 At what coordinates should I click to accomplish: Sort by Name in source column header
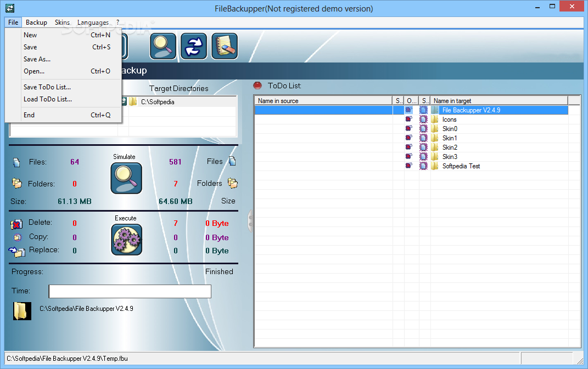(x=323, y=101)
